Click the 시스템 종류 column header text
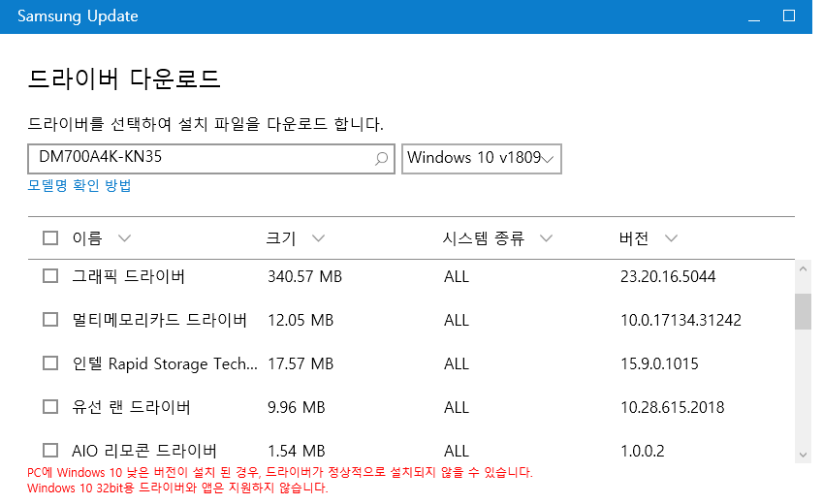This screenshot has width=823, height=504. click(x=484, y=238)
